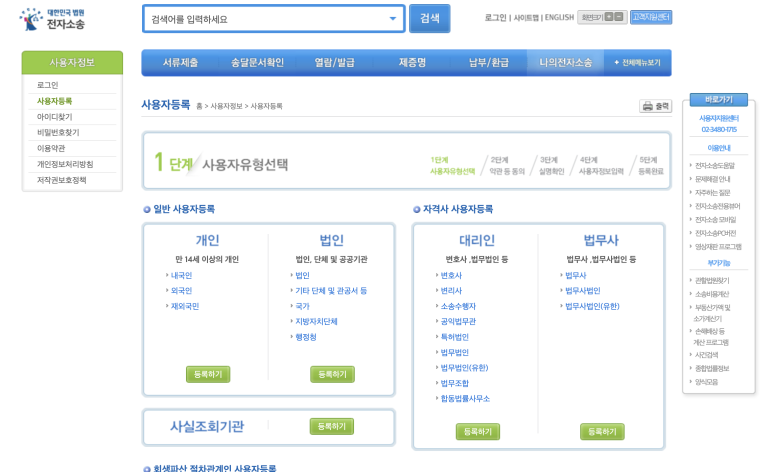Click 행정청 under 법인

306,336
